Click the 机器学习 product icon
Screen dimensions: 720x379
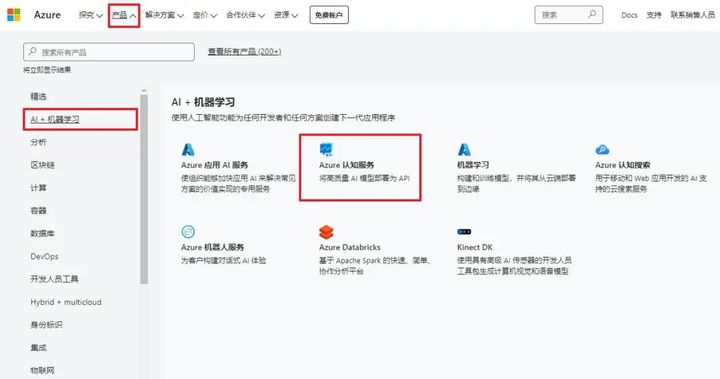click(x=464, y=149)
